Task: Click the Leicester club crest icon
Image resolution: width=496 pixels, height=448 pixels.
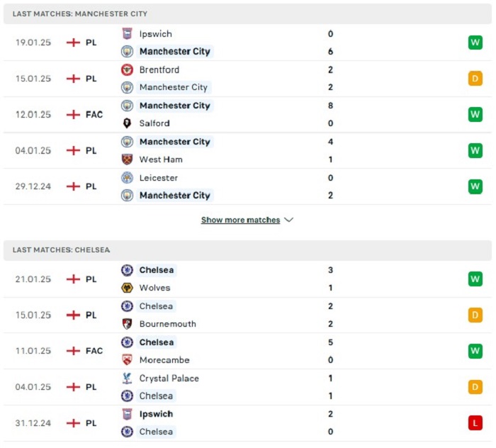Action: point(127,177)
